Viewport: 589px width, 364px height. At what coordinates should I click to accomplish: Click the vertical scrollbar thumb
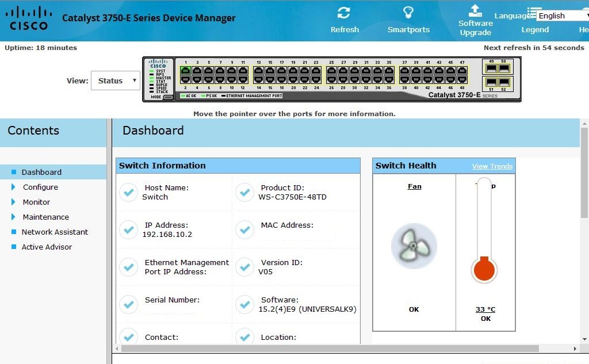[x=584, y=173]
